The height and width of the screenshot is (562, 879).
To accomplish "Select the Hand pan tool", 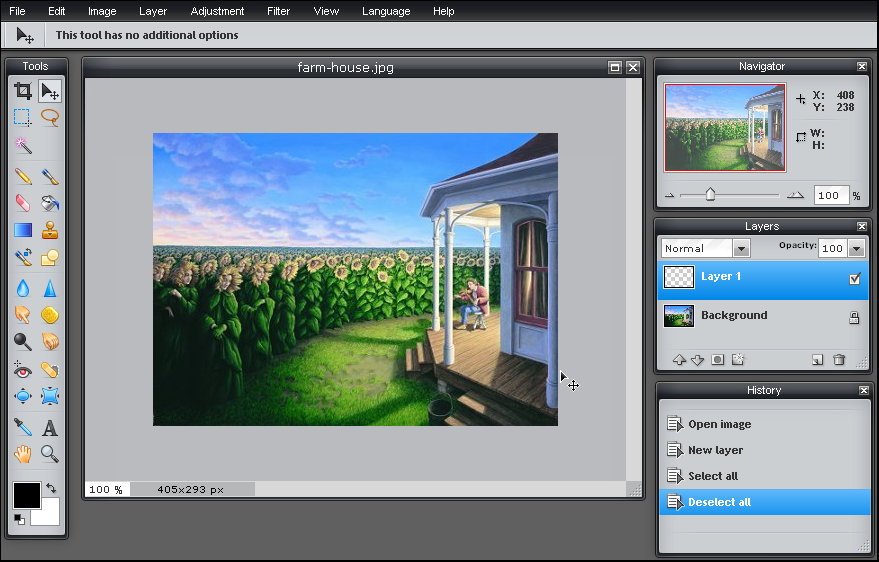I will click(x=23, y=454).
